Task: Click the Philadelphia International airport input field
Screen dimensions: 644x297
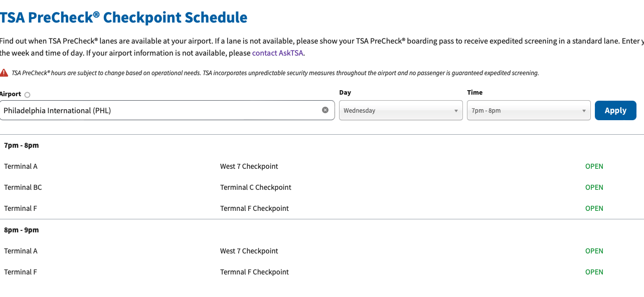Action: click(x=167, y=110)
